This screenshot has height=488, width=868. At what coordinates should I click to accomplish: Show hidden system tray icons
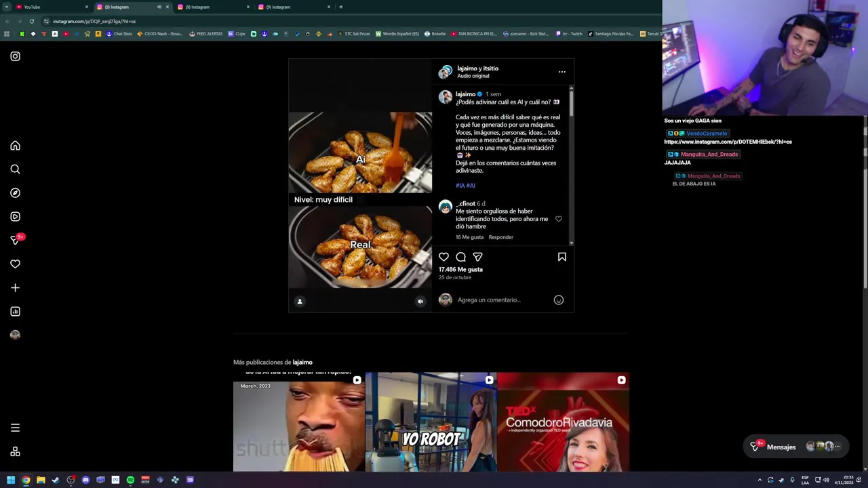click(x=759, y=480)
